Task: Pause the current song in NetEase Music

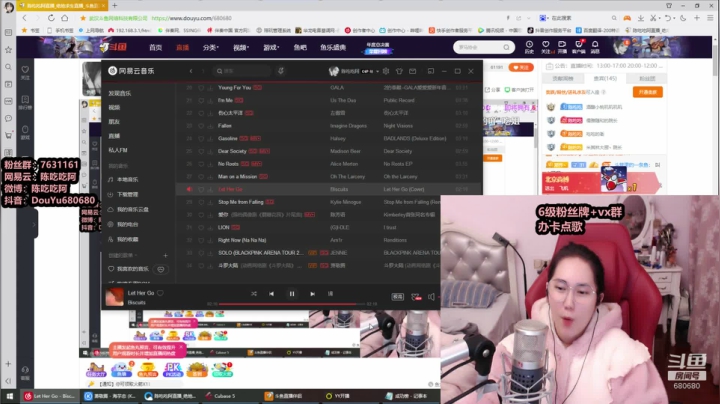Action: coord(292,294)
